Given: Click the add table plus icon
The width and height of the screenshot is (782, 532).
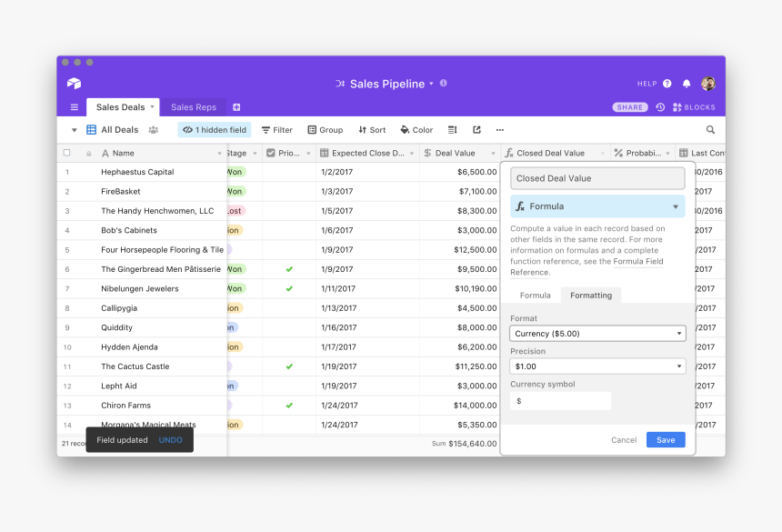Looking at the screenshot, I should point(236,107).
